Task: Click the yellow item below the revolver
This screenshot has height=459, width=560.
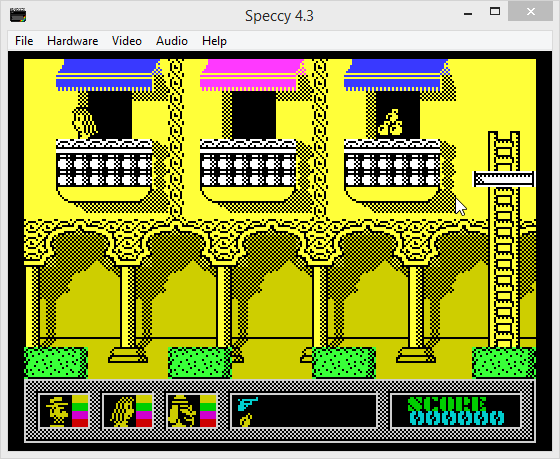Action: tap(246, 420)
